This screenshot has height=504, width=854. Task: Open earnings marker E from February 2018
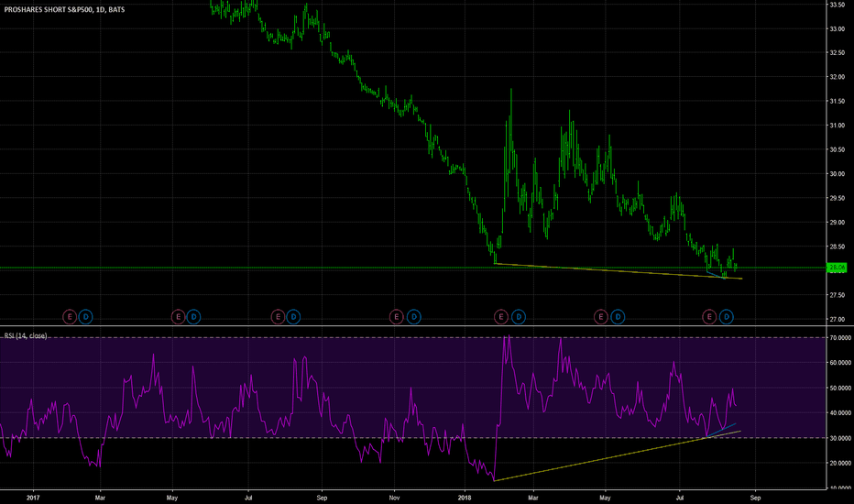click(501, 316)
